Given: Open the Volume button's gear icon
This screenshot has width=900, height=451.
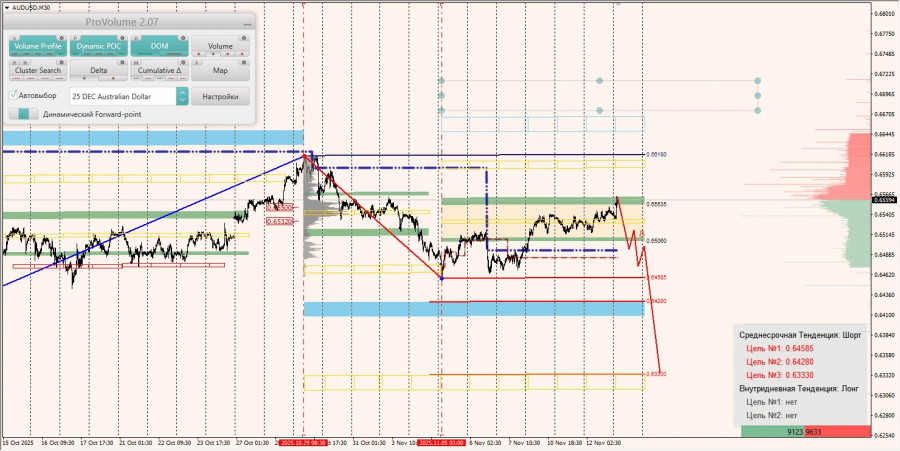Looking at the screenshot, I should 245,38.
